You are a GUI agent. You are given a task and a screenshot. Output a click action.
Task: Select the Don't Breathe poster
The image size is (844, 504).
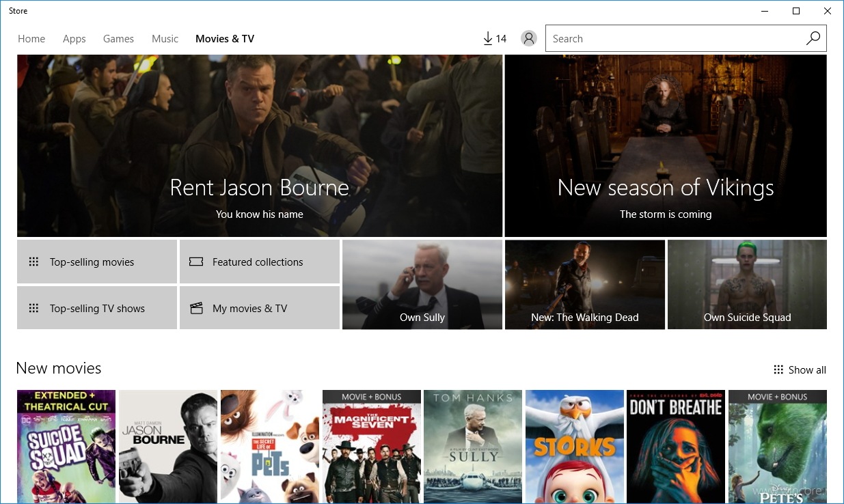676,447
